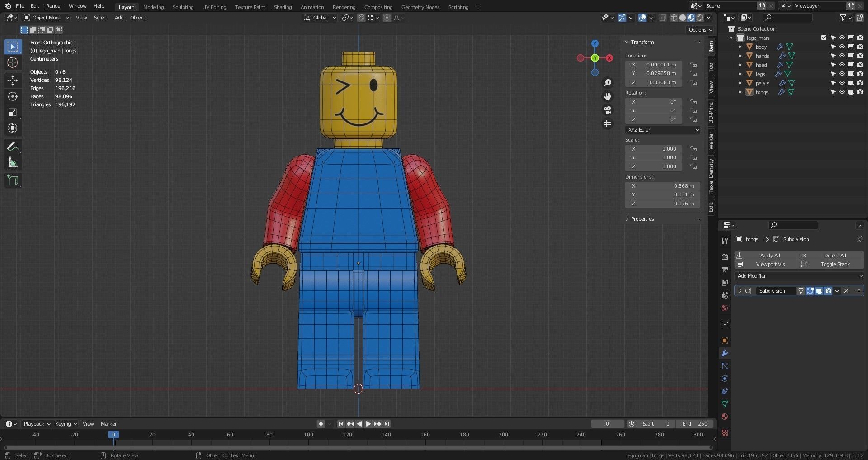Toggle camera view icon in viewport
Viewport: 868px width, 460px height.
pos(608,110)
